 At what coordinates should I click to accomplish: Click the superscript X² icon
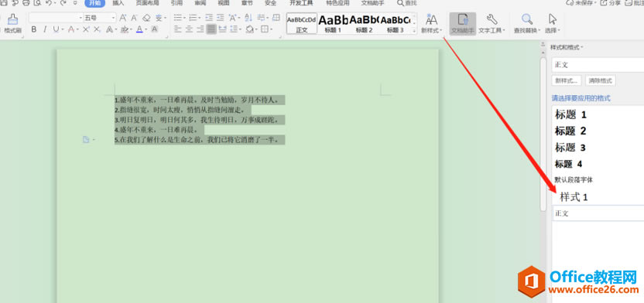point(86,29)
